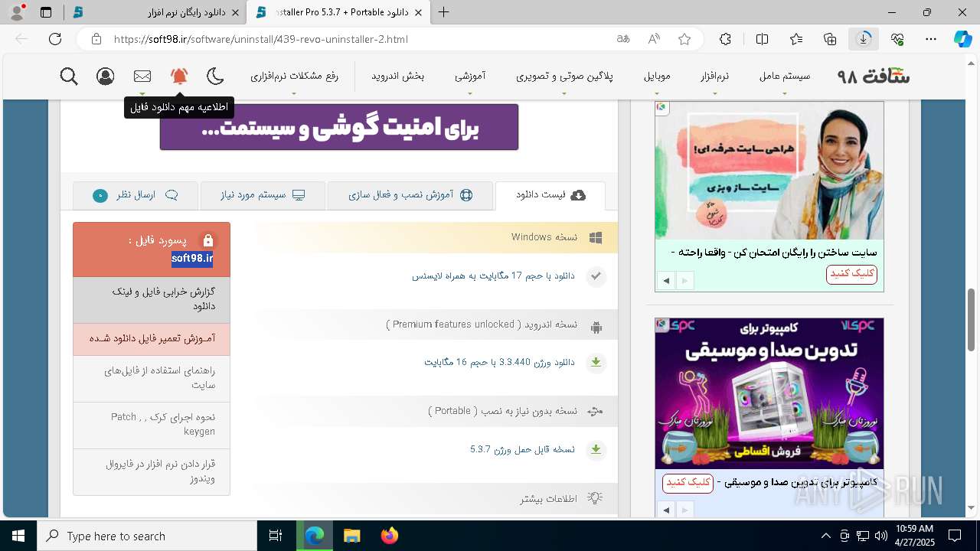
Task: Open the بخش اندروید menu item
Action: coord(398,76)
